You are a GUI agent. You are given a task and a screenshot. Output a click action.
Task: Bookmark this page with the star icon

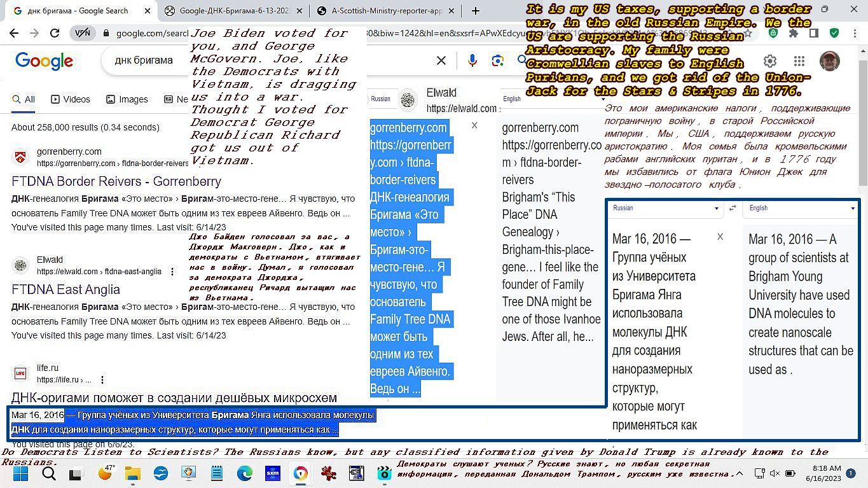click(748, 33)
